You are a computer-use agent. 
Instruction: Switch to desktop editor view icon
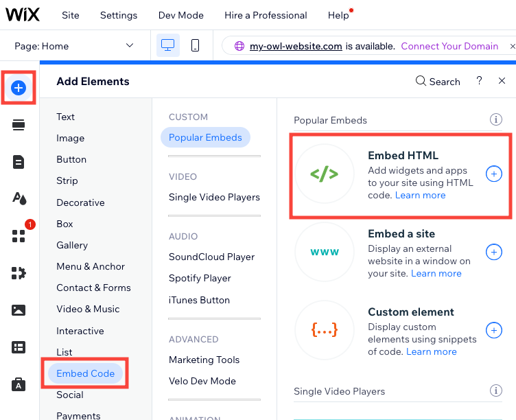point(167,46)
